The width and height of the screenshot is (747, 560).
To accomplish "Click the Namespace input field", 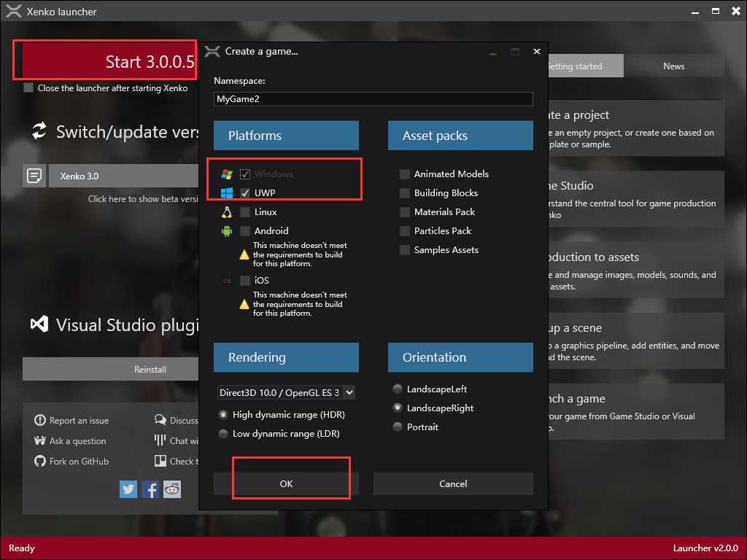I will [373, 99].
